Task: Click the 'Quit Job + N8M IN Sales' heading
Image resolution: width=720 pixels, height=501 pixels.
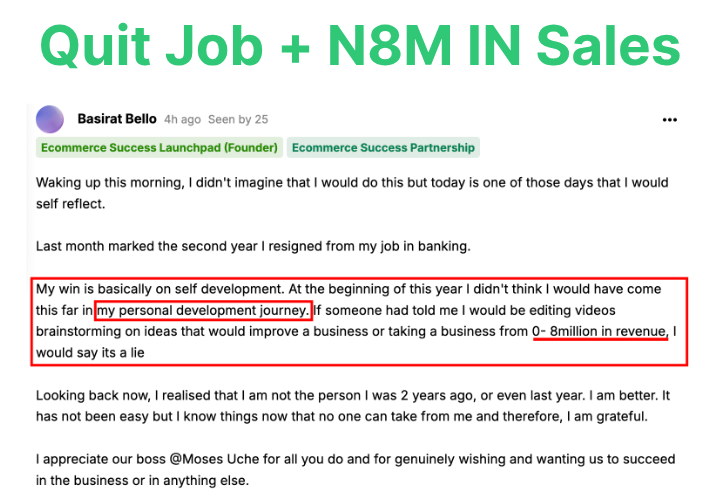Action: coord(360,45)
